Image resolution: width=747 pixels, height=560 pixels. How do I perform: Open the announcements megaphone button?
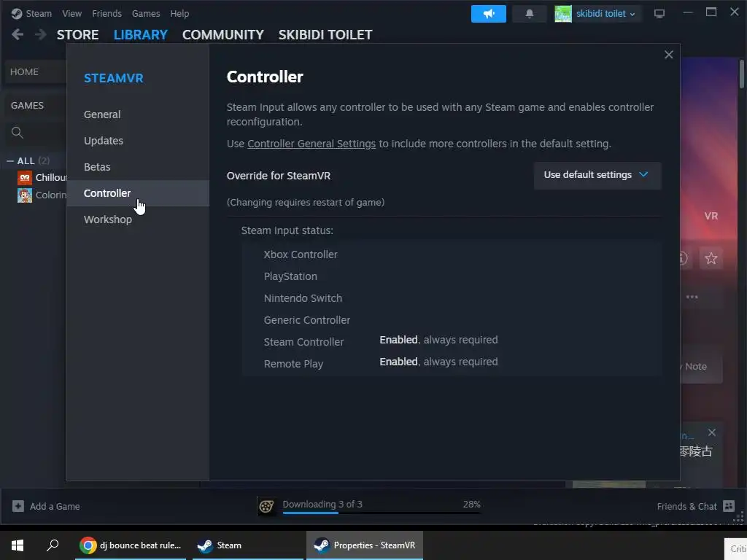click(x=488, y=14)
